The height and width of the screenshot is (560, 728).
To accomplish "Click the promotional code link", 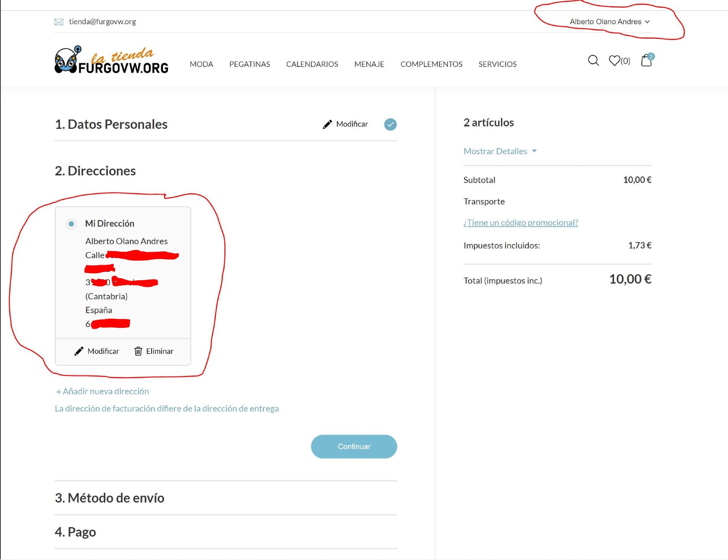I will pos(521,222).
